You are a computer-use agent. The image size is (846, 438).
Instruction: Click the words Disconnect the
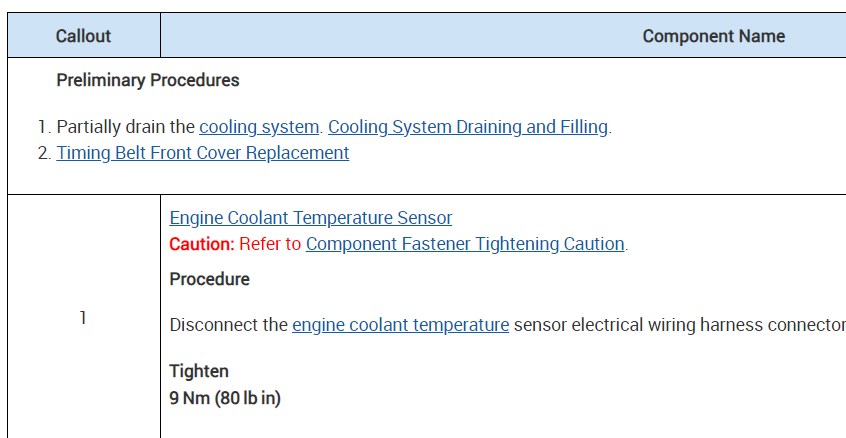(228, 325)
